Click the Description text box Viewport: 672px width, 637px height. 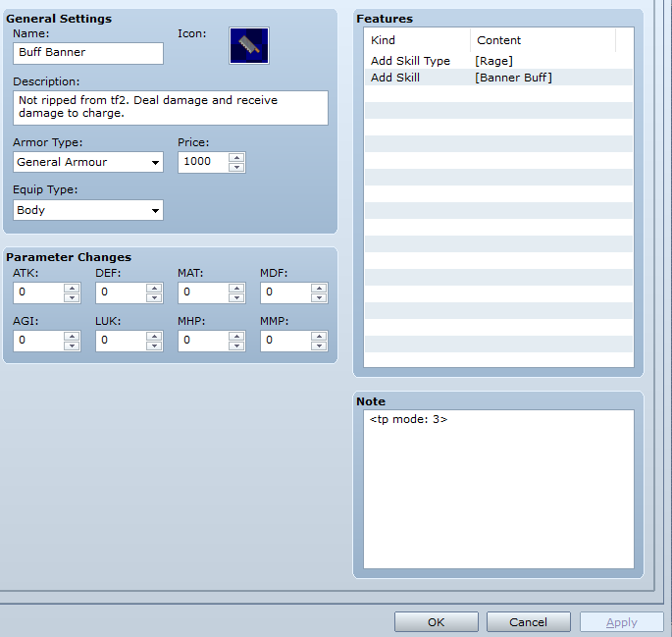tap(171, 108)
